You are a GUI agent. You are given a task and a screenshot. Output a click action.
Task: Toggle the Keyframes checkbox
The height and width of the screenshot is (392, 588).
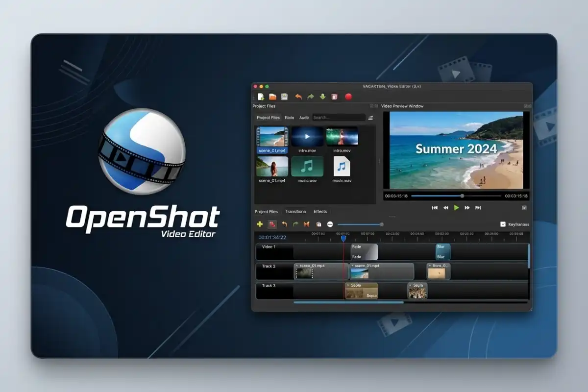503,224
